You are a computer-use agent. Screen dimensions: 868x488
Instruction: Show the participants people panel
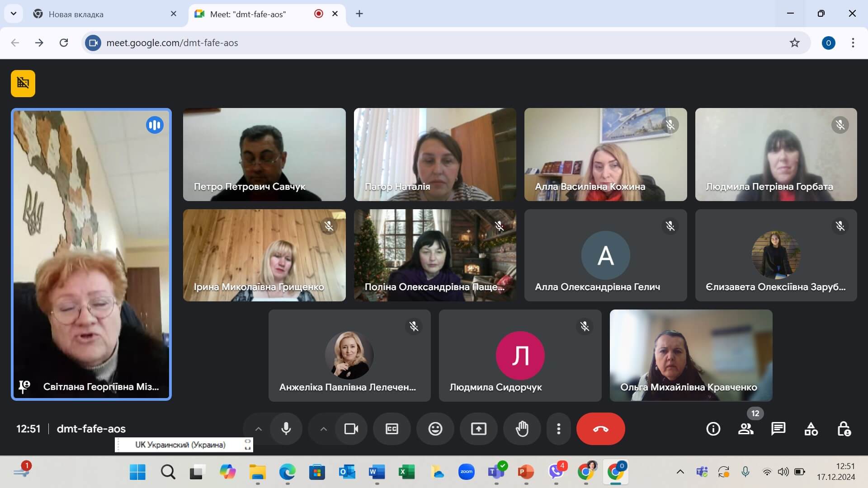(745, 429)
